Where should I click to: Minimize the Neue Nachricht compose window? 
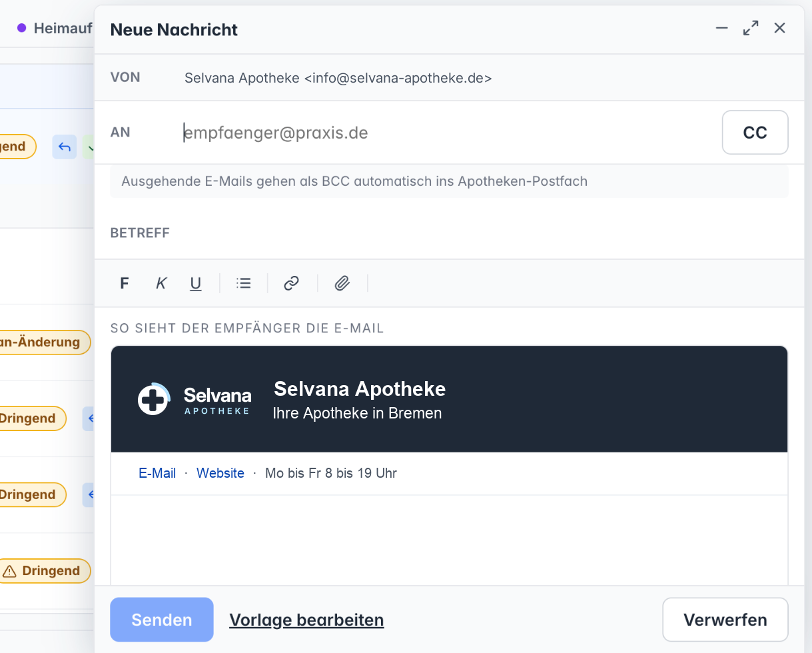click(x=721, y=28)
